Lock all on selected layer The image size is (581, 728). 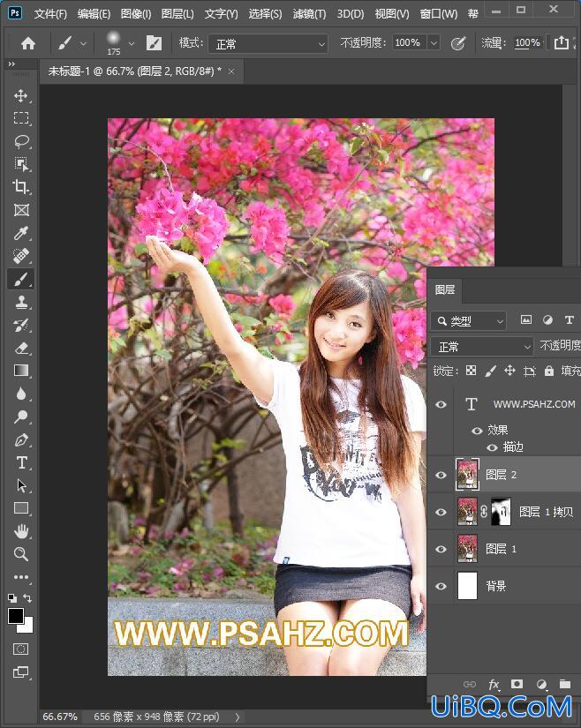click(x=549, y=371)
